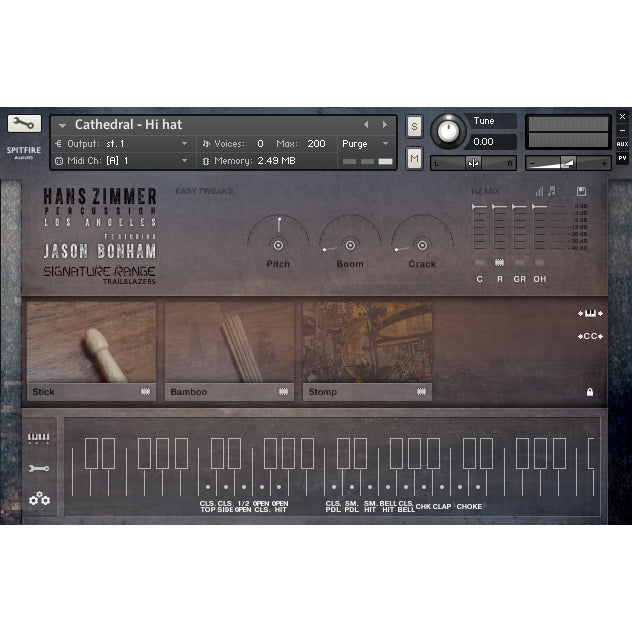The image size is (632, 632).
Task: Toggle the R microphone chip loader
Action: [x=499, y=263]
